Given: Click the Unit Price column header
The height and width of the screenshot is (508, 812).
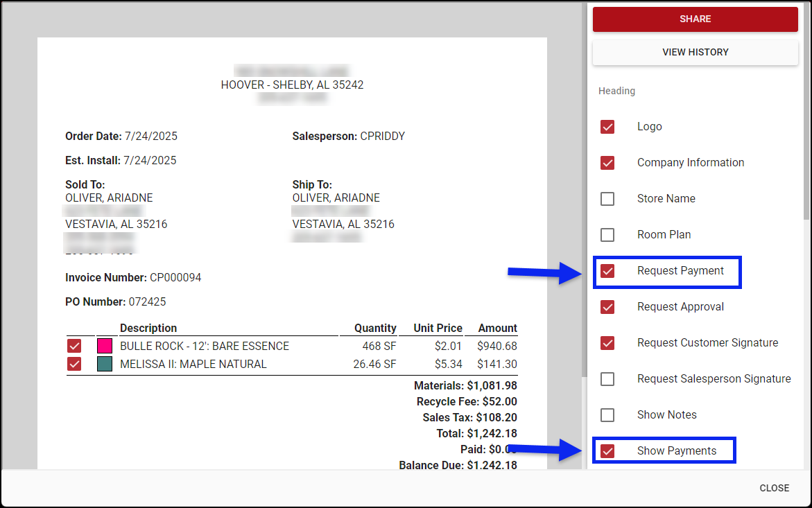Looking at the screenshot, I should pyautogui.click(x=438, y=329).
